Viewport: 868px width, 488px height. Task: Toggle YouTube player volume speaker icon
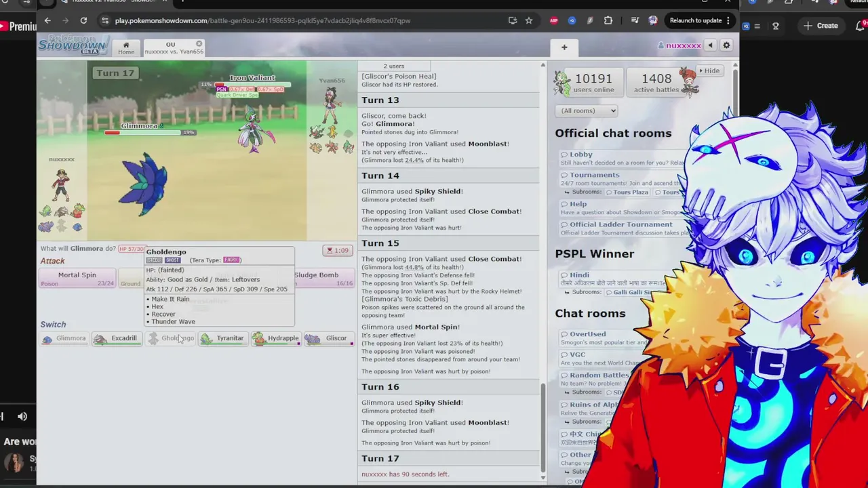pos(22,416)
